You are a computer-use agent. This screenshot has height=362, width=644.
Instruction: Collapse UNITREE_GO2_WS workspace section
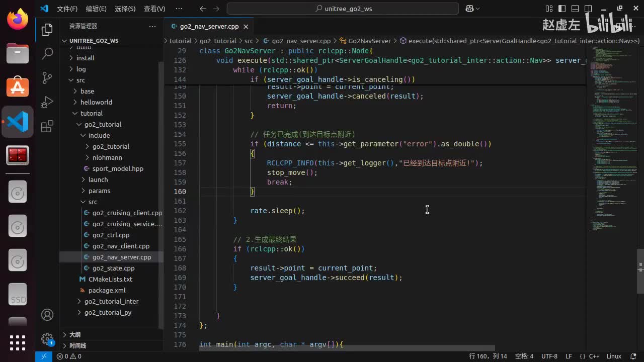(111, 41)
